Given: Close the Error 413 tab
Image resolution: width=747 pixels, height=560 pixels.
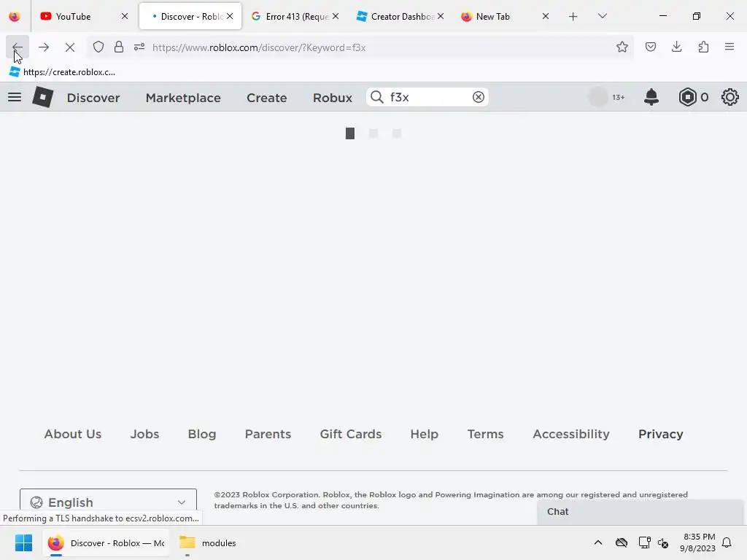Looking at the screenshot, I should point(336,16).
